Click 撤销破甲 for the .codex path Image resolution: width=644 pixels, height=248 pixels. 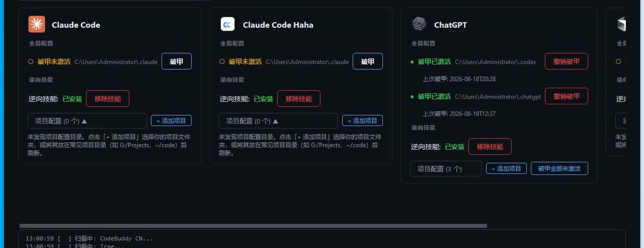pyautogui.click(x=566, y=61)
